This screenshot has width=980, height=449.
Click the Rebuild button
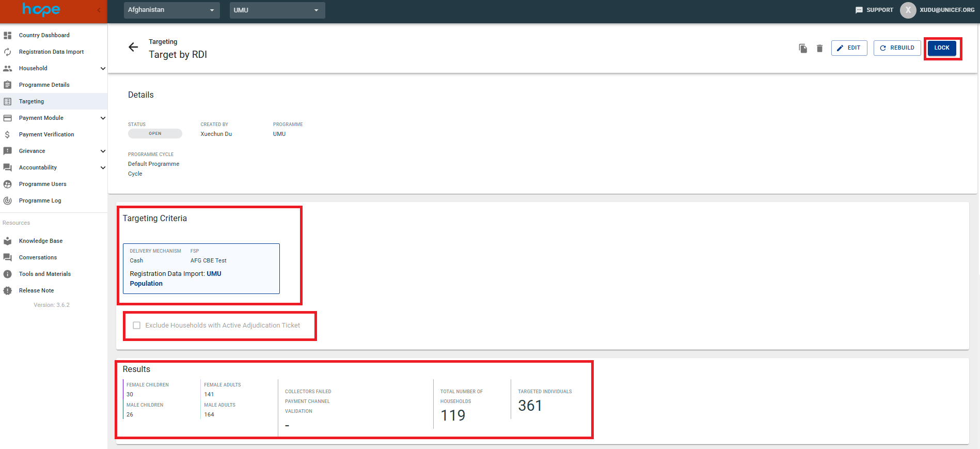[x=897, y=48]
